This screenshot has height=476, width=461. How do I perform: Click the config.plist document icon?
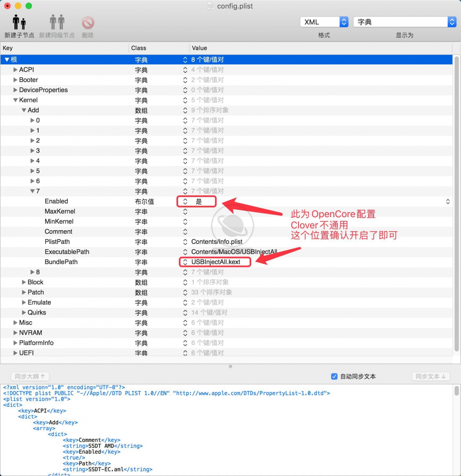click(211, 6)
